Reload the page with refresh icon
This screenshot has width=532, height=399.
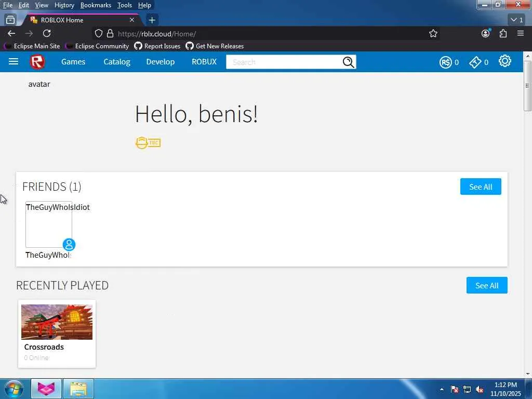tap(47, 33)
